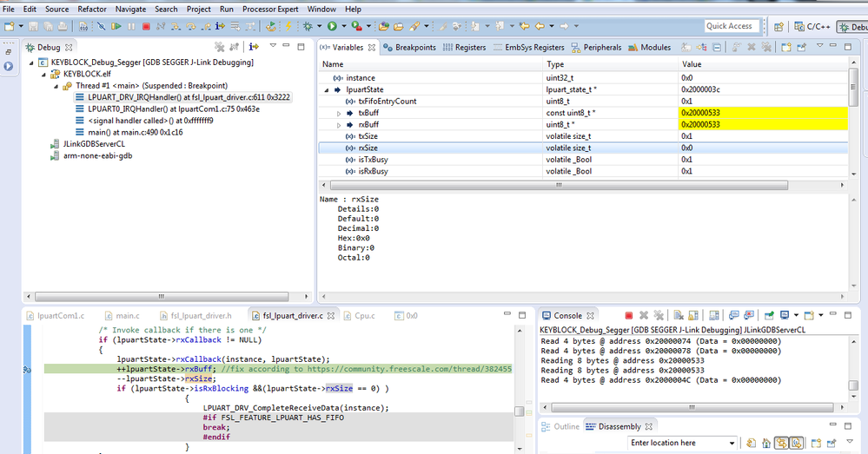This screenshot has width=868, height=454.
Task: Click the Step Into toolbar icon
Action: tap(176, 26)
